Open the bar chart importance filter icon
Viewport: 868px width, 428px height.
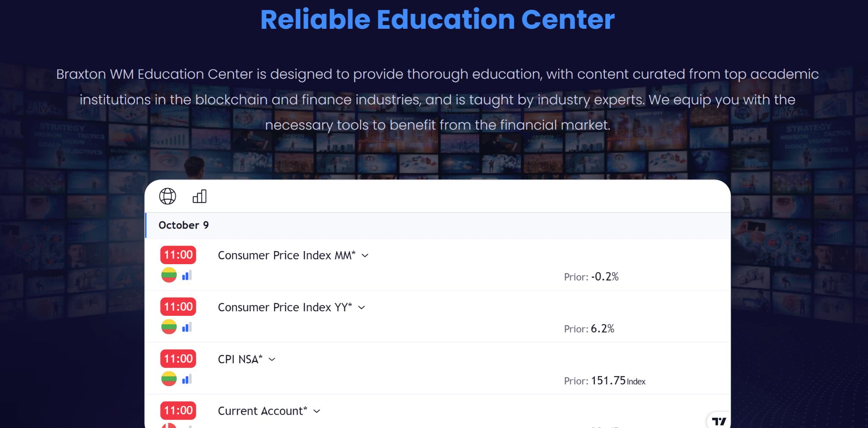tap(200, 196)
